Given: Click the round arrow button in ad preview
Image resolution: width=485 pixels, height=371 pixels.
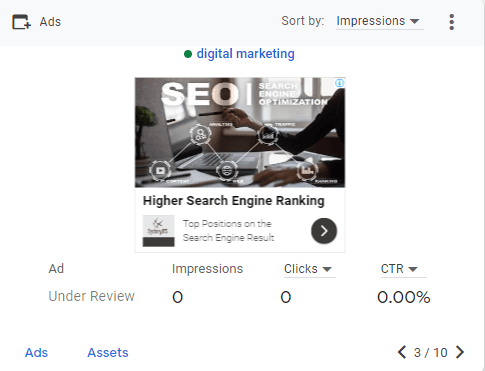Looking at the screenshot, I should click(x=324, y=231).
